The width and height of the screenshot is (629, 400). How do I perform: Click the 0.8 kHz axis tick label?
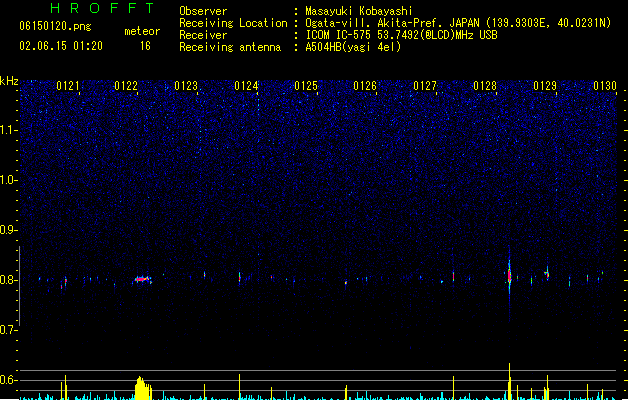click(8, 280)
